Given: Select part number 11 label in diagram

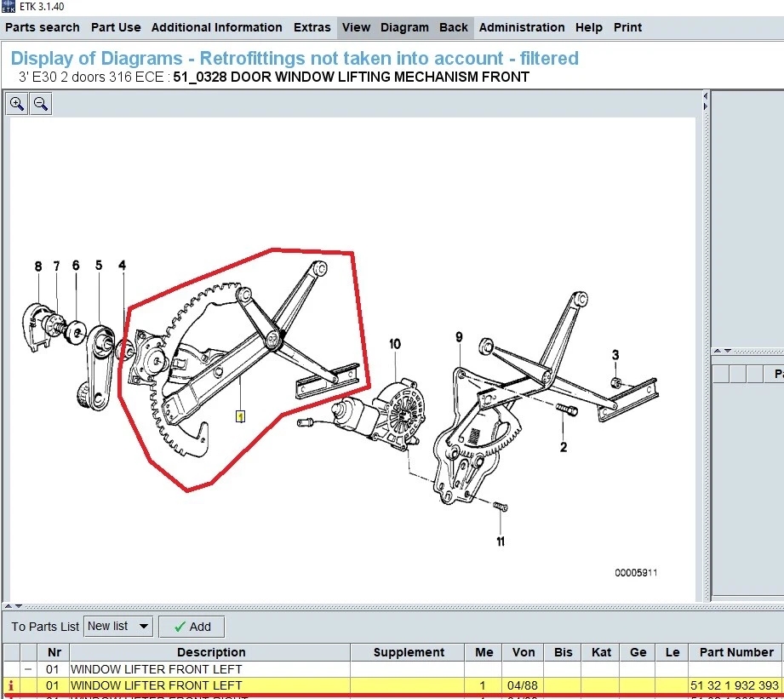Looking at the screenshot, I should click(x=501, y=541).
